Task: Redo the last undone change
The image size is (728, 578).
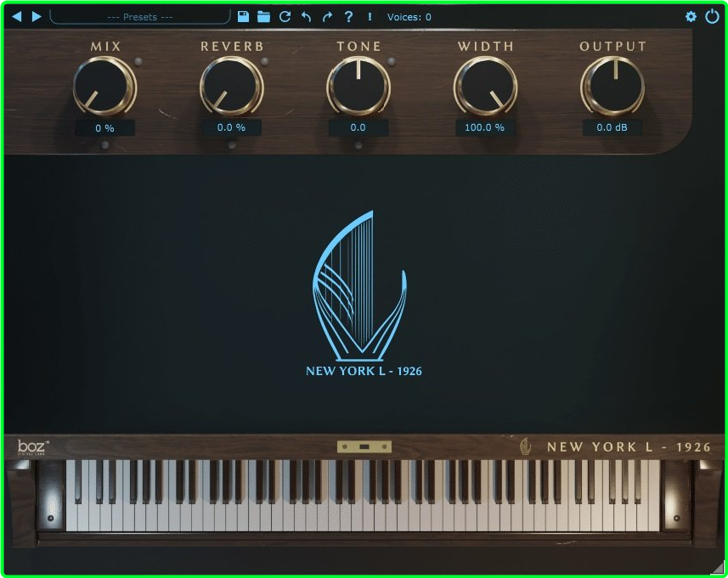Action: click(327, 17)
